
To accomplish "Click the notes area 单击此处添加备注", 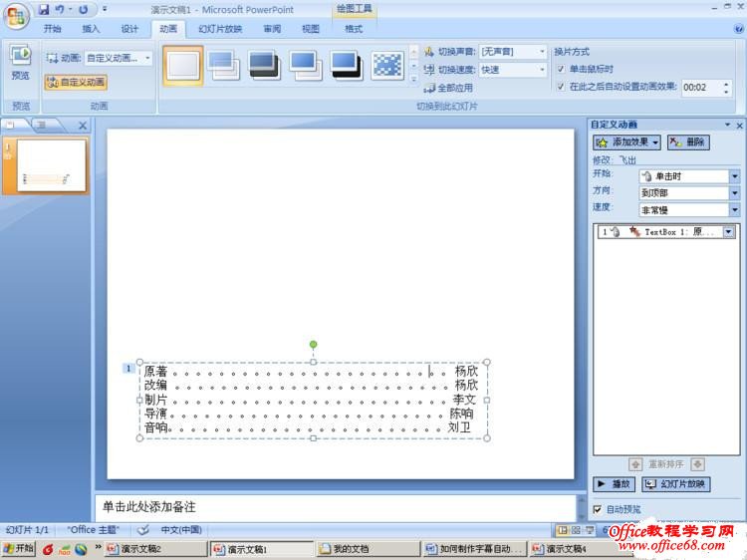I will coord(336,507).
